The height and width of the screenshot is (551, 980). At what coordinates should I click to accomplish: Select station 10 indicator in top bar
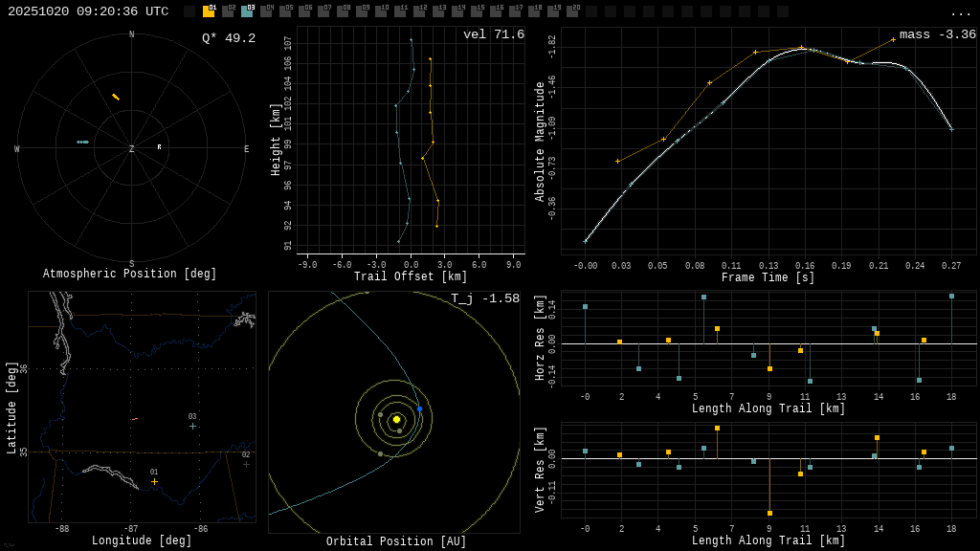(381, 11)
